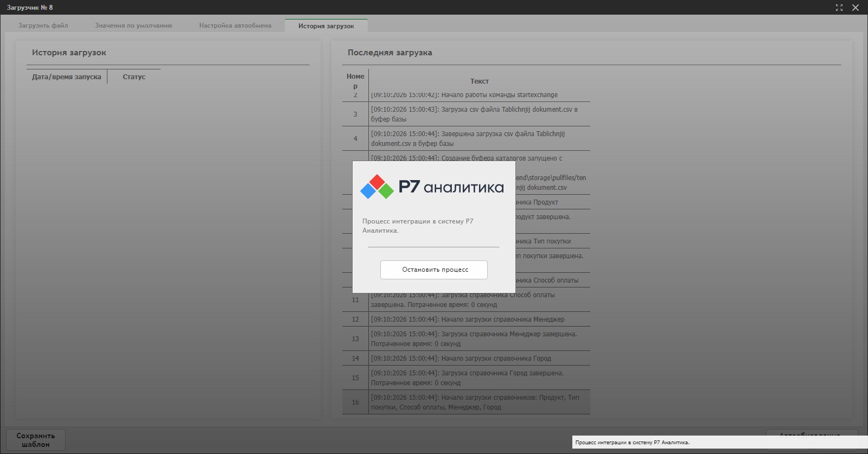Toggle fullscreen mode icon in title bar

[x=839, y=8]
